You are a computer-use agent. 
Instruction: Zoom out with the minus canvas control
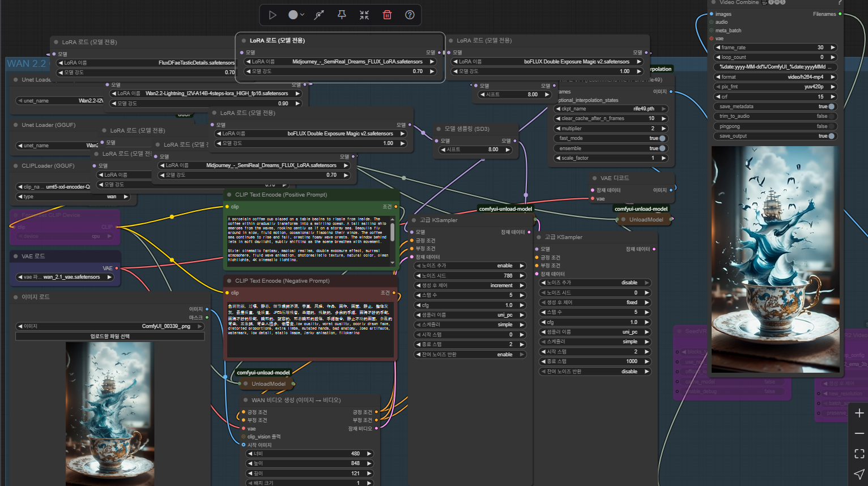(859, 433)
